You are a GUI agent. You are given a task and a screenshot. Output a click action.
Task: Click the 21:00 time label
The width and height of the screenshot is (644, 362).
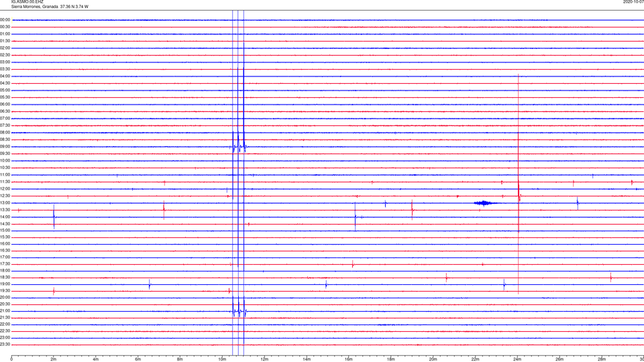coord(5,311)
